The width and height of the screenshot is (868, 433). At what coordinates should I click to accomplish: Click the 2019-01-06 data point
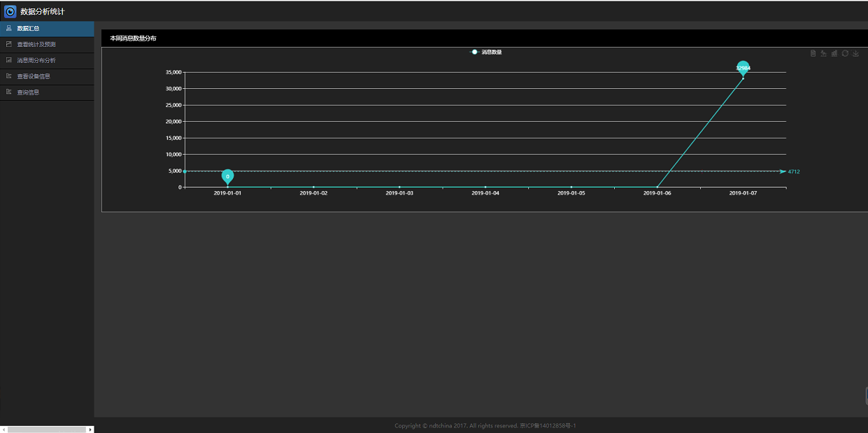[x=657, y=187]
